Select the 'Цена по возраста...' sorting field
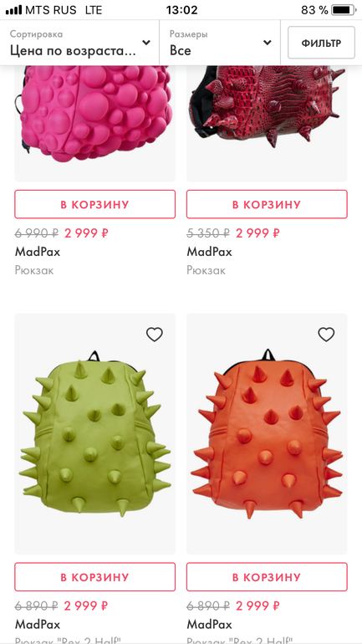Image resolution: width=362 pixels, height=644 pixels. 79,43
